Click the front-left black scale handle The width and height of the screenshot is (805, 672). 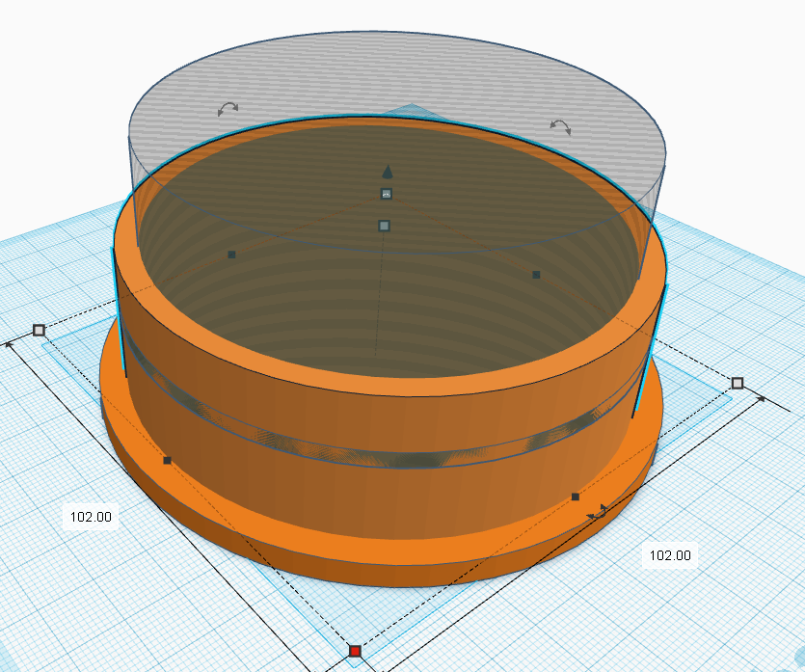[x=166, y=460]
